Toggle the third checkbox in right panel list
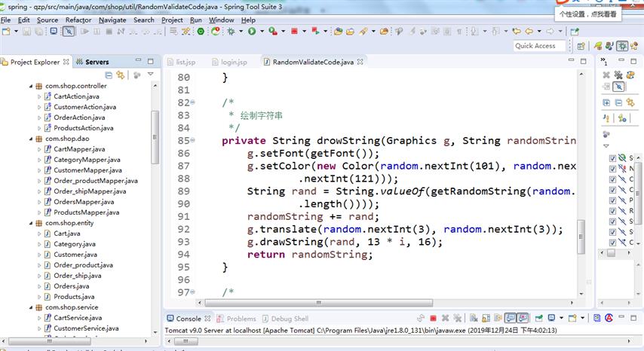Screen dimensions: 644x351 coord(612,179)
